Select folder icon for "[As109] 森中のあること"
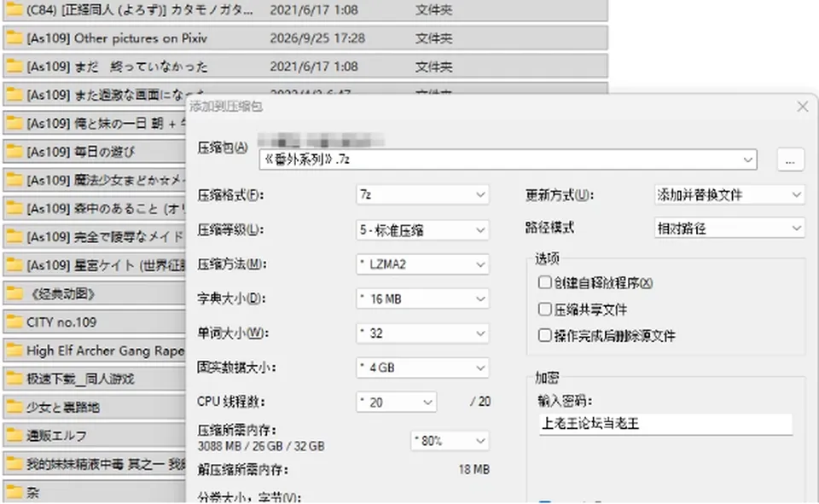The width and height of the screenshot is (819, 504). 15,209
